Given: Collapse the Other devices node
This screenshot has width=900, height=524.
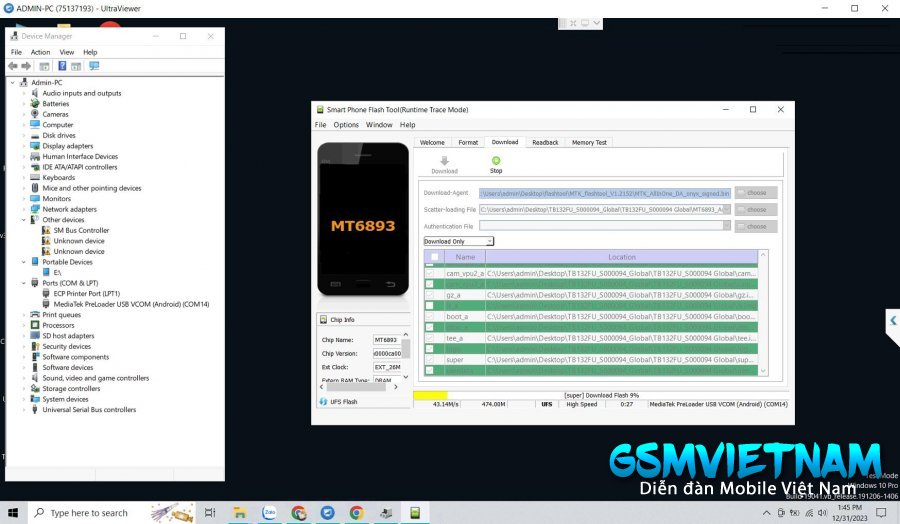Looking at the screenshot, I should point(24,220).
